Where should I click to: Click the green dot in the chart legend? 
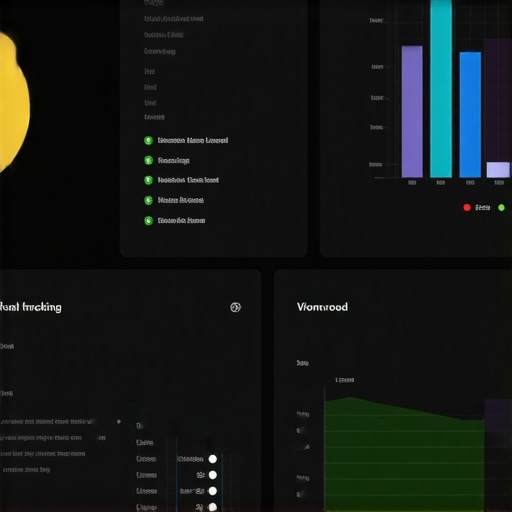(501, 208)
